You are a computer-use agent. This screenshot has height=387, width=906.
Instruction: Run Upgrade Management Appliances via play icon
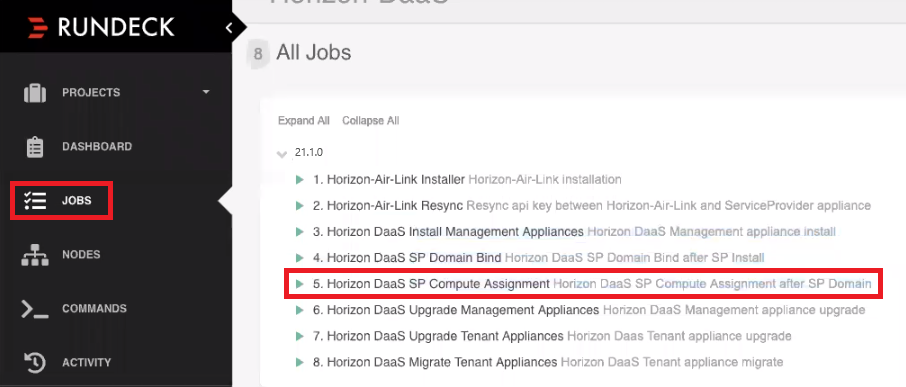pyautogui.click(x=299, y=310)
